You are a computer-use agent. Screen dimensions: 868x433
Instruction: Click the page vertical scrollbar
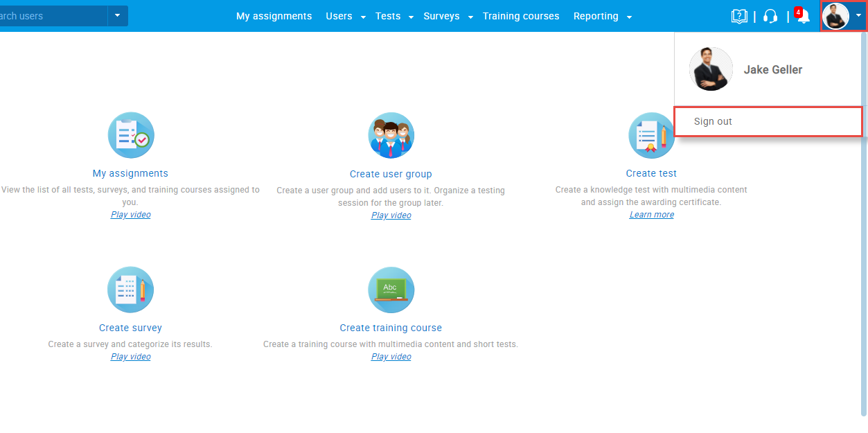[864, 224]
